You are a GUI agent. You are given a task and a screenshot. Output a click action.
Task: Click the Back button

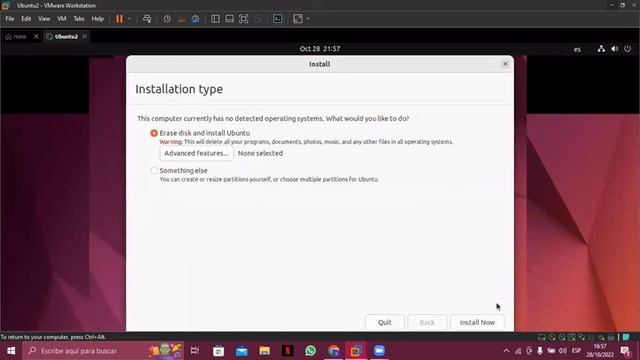tap(427, 322)
